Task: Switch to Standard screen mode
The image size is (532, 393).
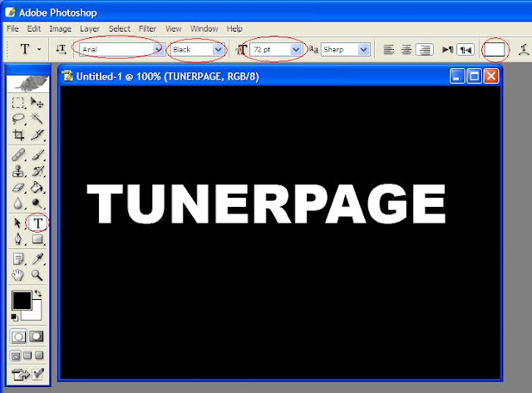Action: click(x=16, y=356)
